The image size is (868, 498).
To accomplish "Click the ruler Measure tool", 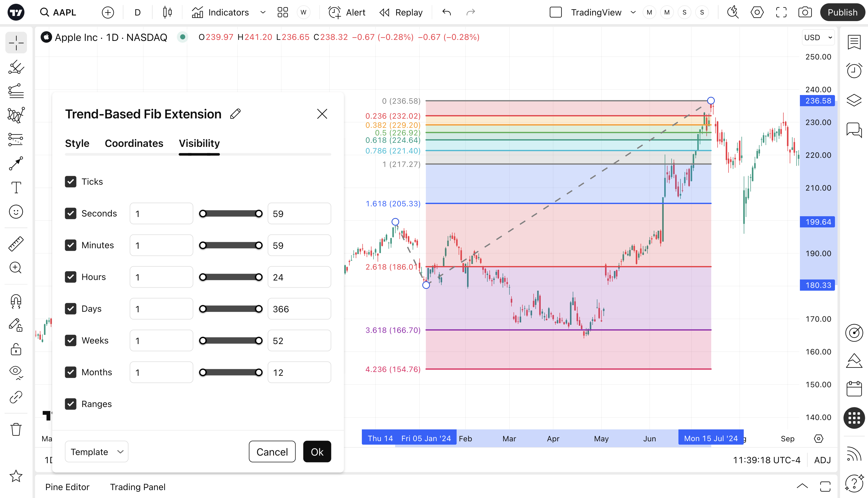I will coord(16,244).
